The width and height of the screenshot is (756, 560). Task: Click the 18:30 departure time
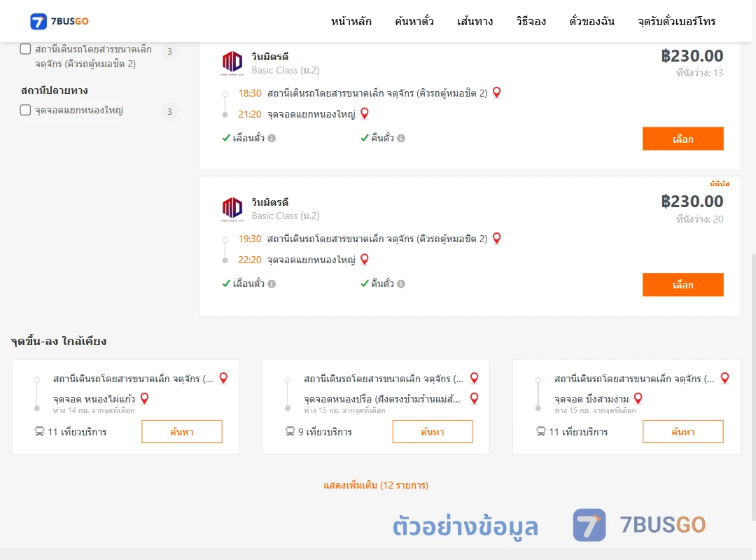(x=250, y=93)
